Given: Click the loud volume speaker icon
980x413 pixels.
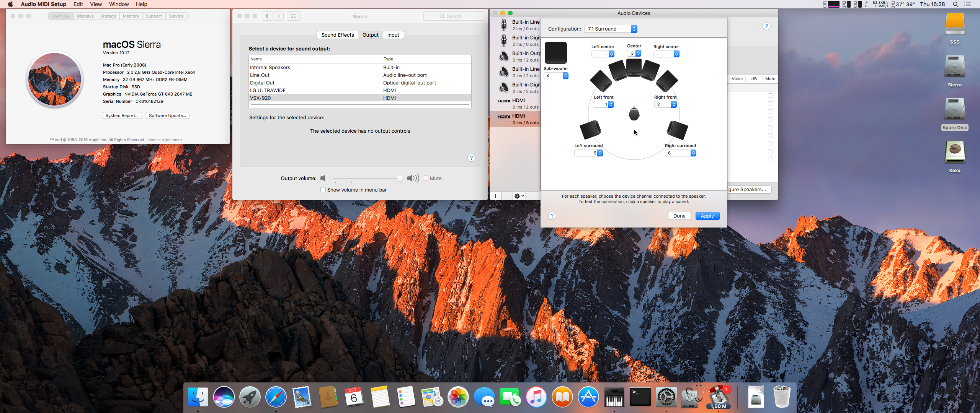Looking at the screenshot, I should click(413, 178).
